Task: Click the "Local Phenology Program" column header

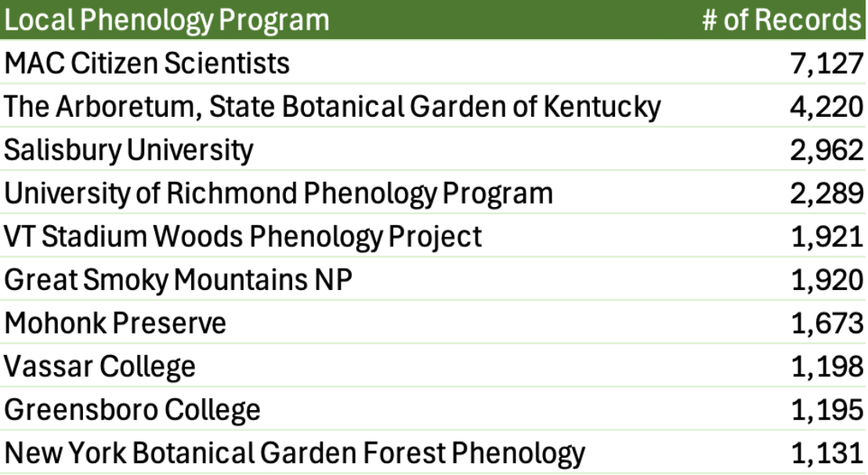Action: tap(167, 20)
